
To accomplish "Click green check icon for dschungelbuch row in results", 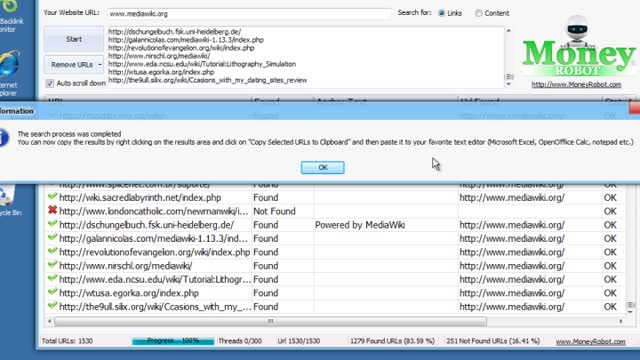I will [52, 224].
